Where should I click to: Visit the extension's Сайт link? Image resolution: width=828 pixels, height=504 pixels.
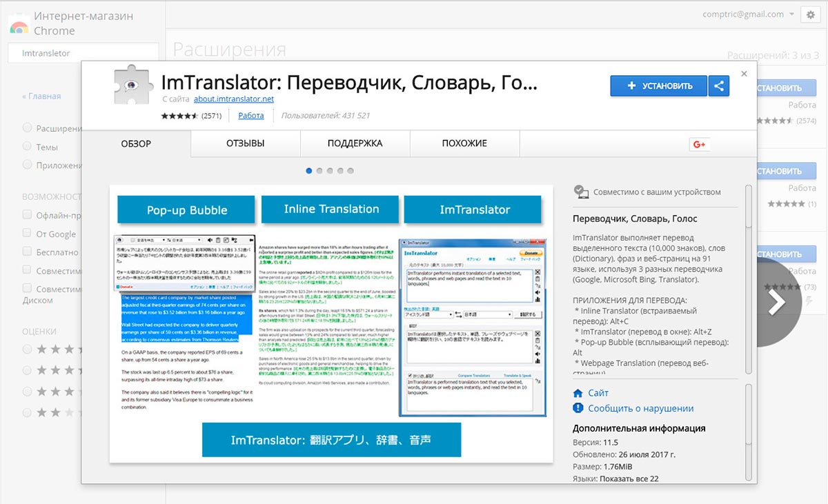tap(598, 393)
